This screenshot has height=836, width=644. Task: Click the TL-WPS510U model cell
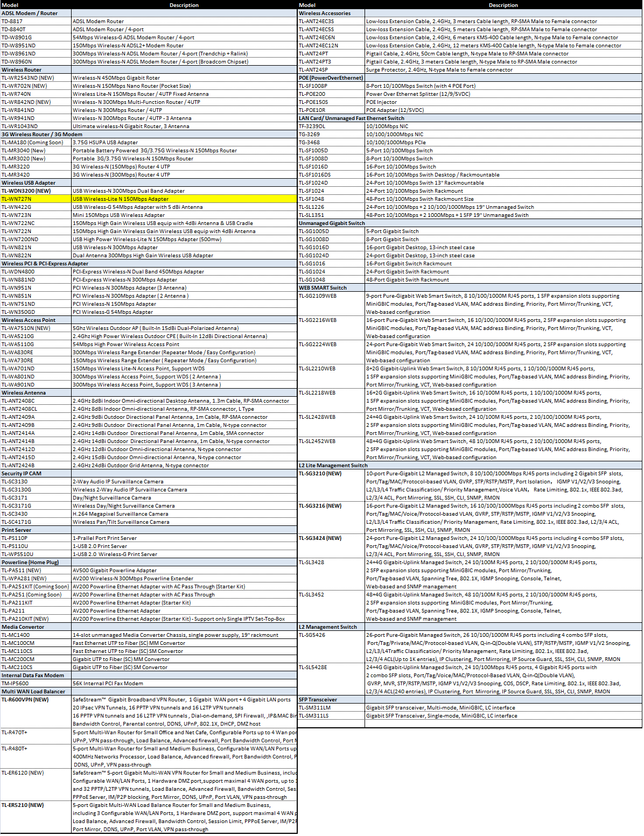click(x=36, y=554)
